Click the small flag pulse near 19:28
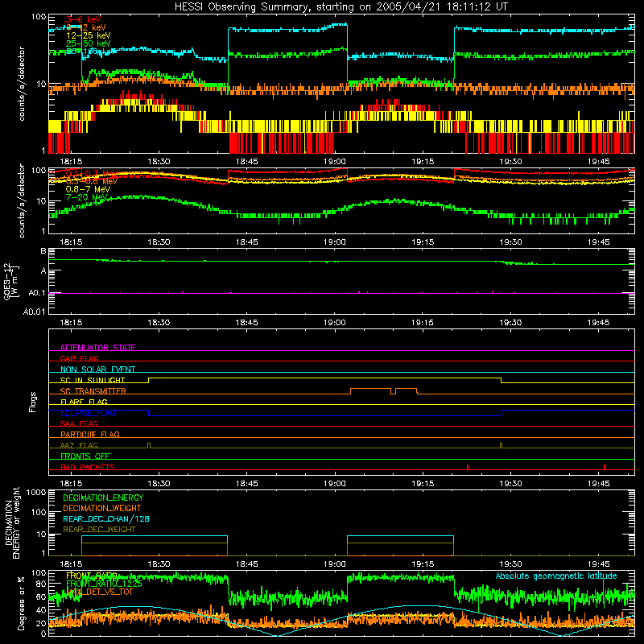This screenshot has width=644, height=644. (501, 445)
